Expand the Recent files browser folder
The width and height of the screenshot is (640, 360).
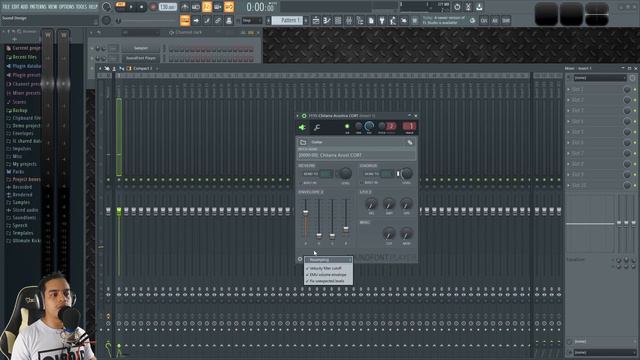(x=22, y=57)
